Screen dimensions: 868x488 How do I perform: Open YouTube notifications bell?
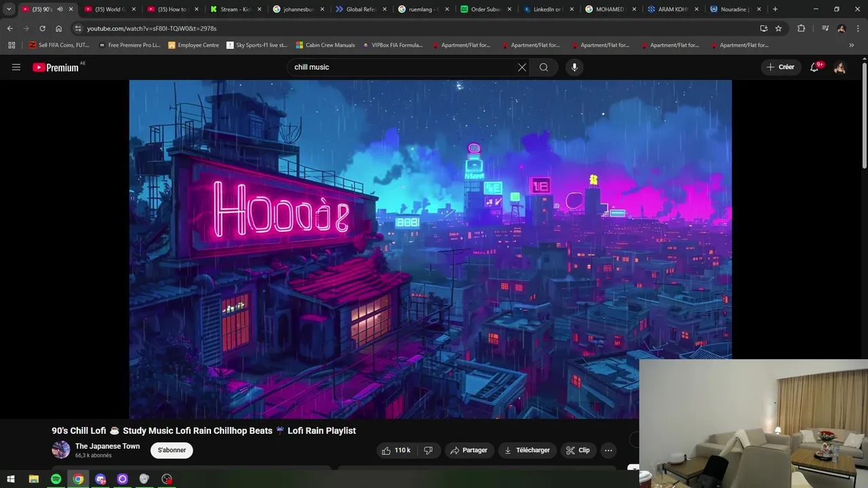(x=814, y=67)
